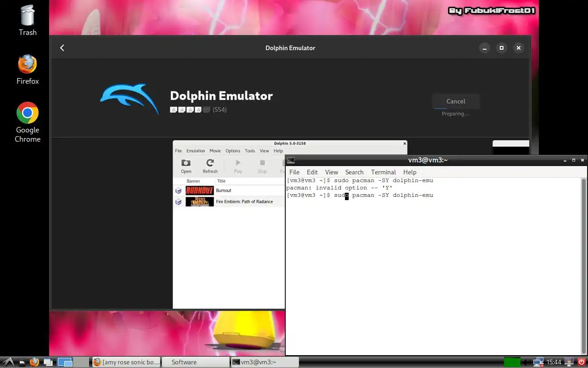Click the terminal window's title bar icon

tap(291, 160)
